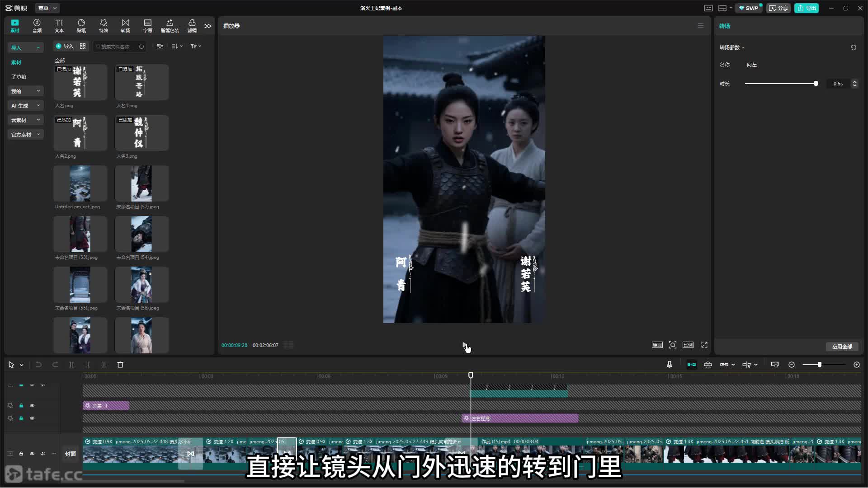The height and width of the screenshot is (488, 868).
Task: Click the 分享 share button
Action: [778, 8]
